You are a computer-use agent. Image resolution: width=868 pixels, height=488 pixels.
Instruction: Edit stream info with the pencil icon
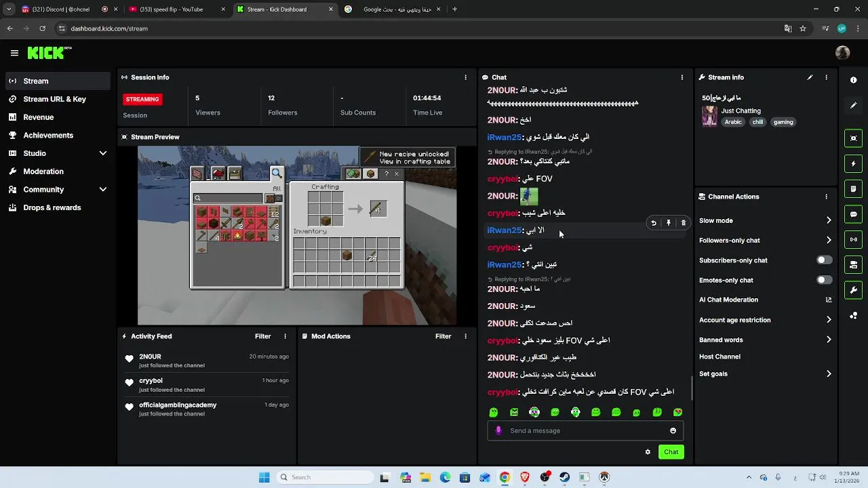tap(810, 77)
